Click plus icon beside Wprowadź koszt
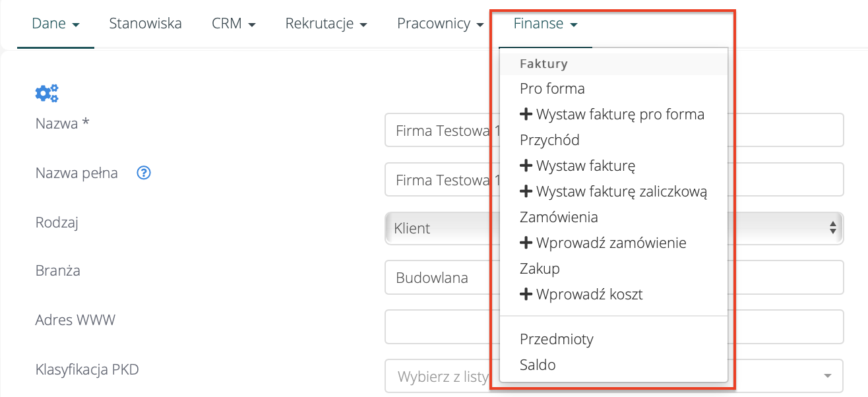Viewport: 868px width, 397px height. coord(526,295)
